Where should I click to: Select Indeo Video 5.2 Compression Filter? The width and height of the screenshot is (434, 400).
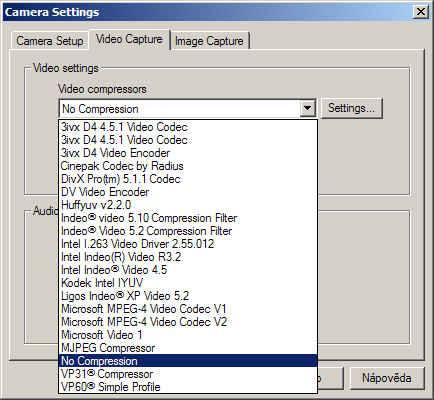click(188, 231)
